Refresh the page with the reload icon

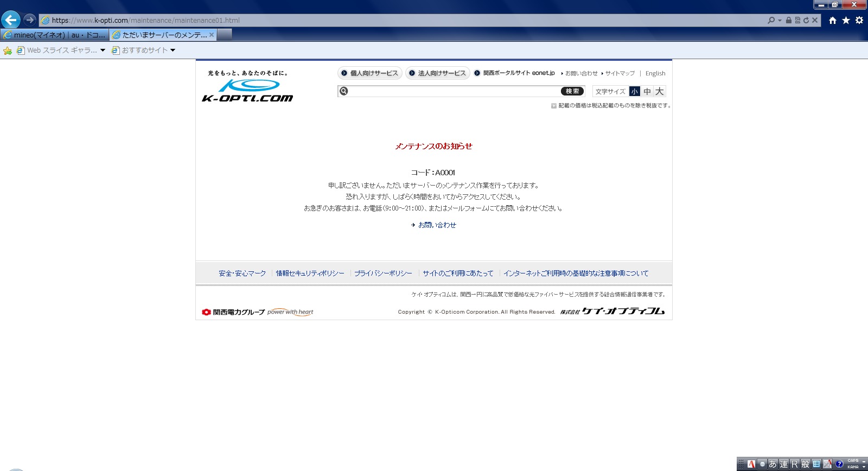pyautogui.click(x=806, y=20)
